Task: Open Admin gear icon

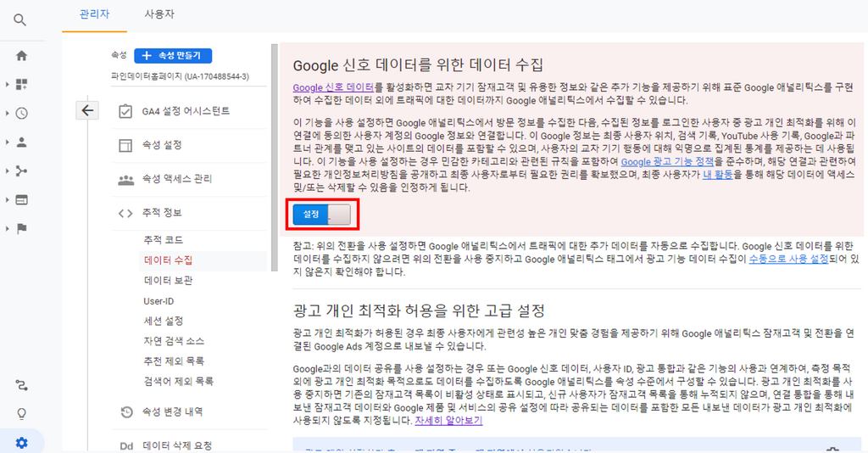Action: point(21,443)
